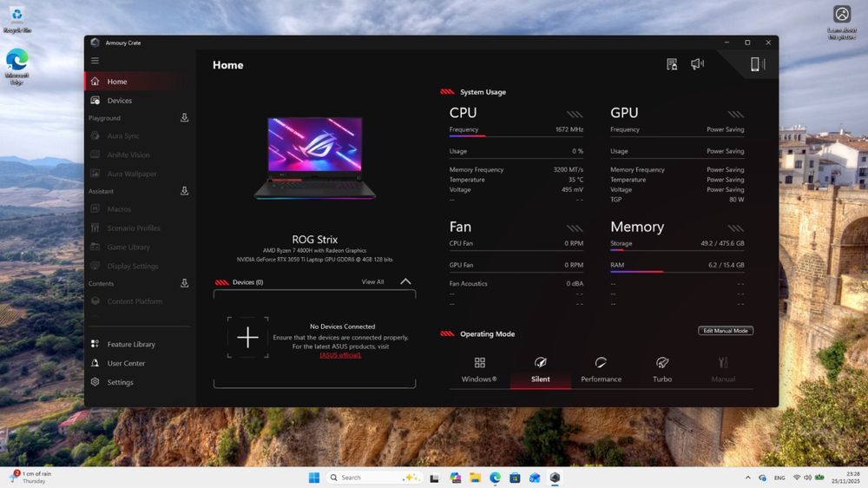This screenshot has height=488, width=868.
Task: Click the Feature Library grid icon
Action: (95, 344)
